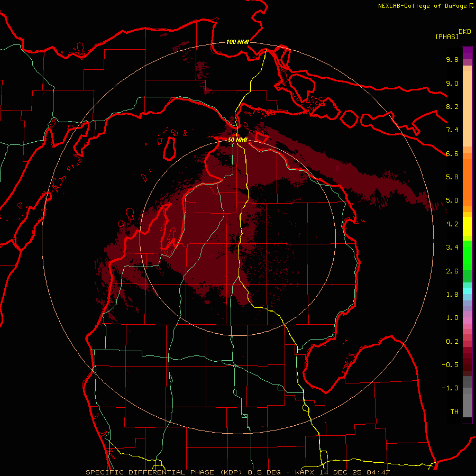This screenshot has height=476, width=476.
Task: Click the 1.0 color scale value
Action: (x=452, y=318)
